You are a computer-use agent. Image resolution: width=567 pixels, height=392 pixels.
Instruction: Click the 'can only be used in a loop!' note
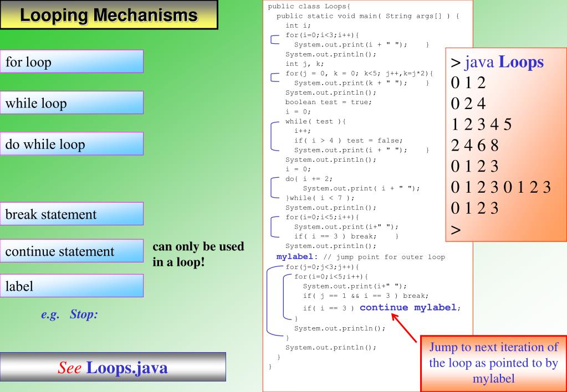[x=198, y=254]
